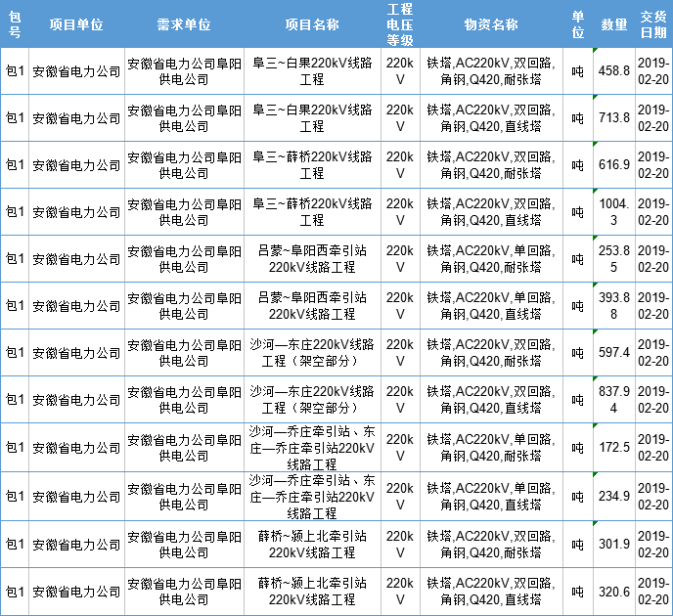The image size is (673, 616).
Task: Click quantity cell 616.9
Action: click(x=614, y=164)
